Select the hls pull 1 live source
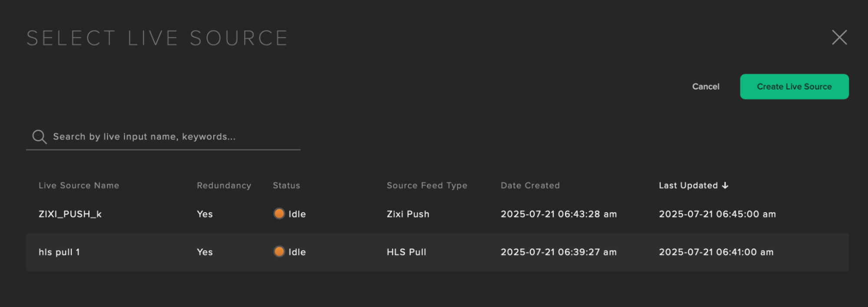This screenshot has height=307, width=868. point(59,252)
